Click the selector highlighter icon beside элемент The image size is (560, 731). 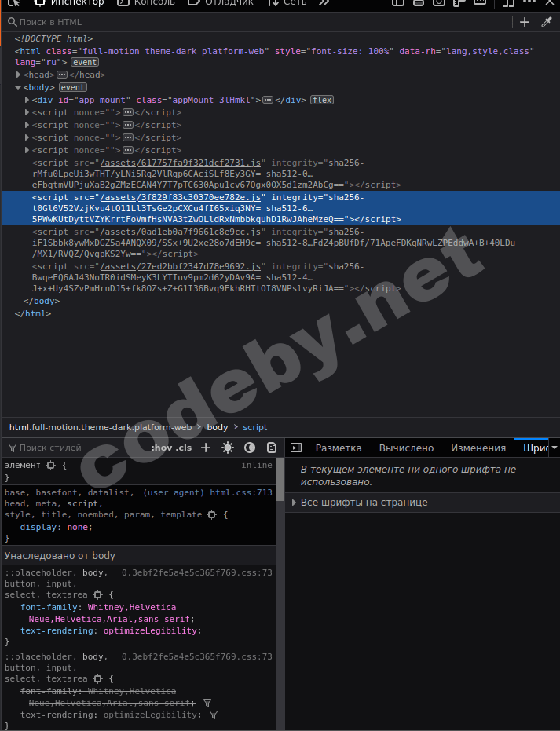pos(51,466)
